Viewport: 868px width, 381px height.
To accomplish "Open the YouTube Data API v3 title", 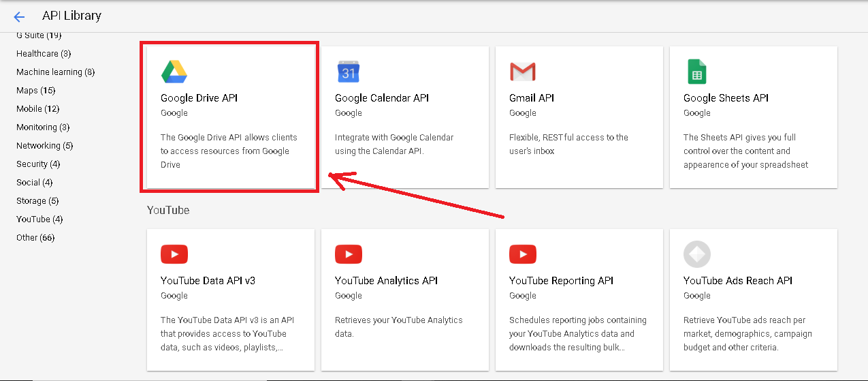I will point(208,281).
